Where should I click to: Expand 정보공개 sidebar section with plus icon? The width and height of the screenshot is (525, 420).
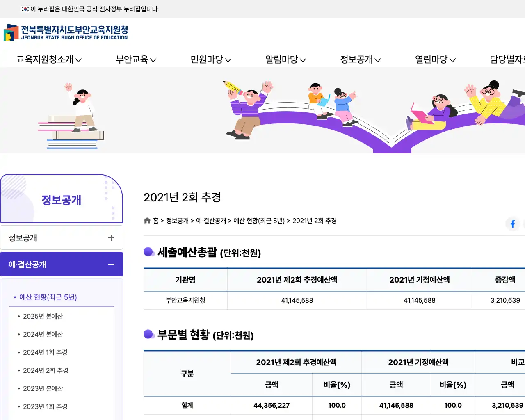[x=111, y=237]
